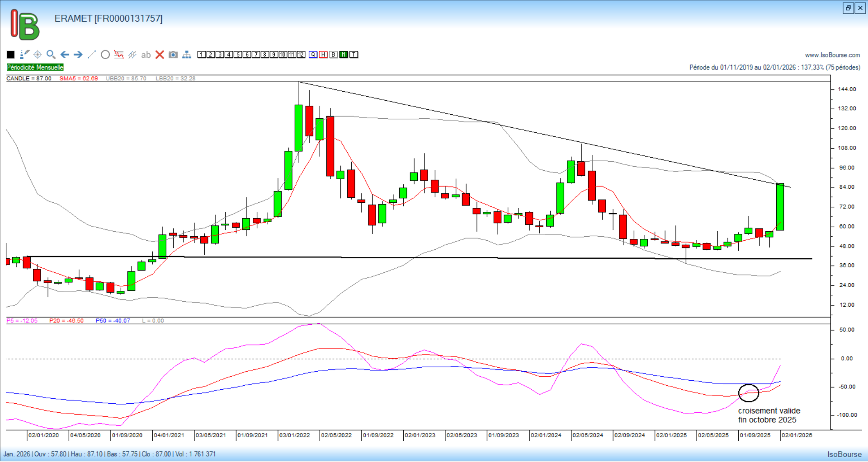The image size is (868, 462).
Task: Toggle the H hebdomadaire periodicity button
Action: tap(323, 55)
